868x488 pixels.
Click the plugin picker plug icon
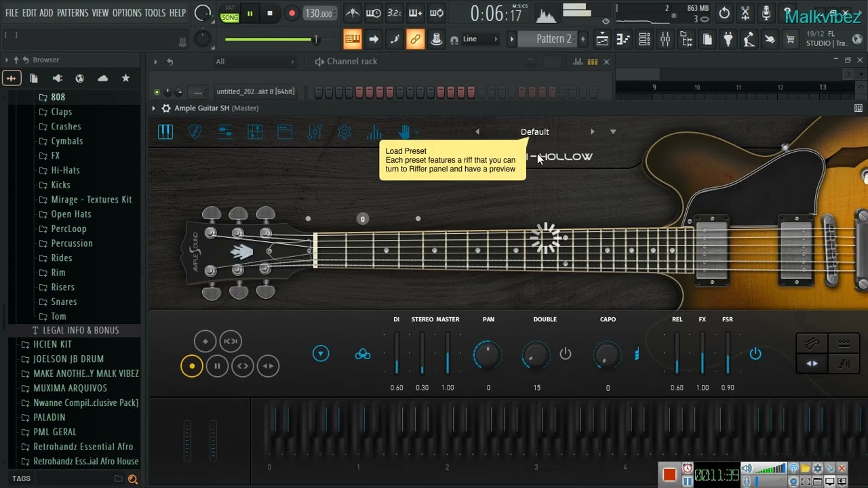[728, 40]
